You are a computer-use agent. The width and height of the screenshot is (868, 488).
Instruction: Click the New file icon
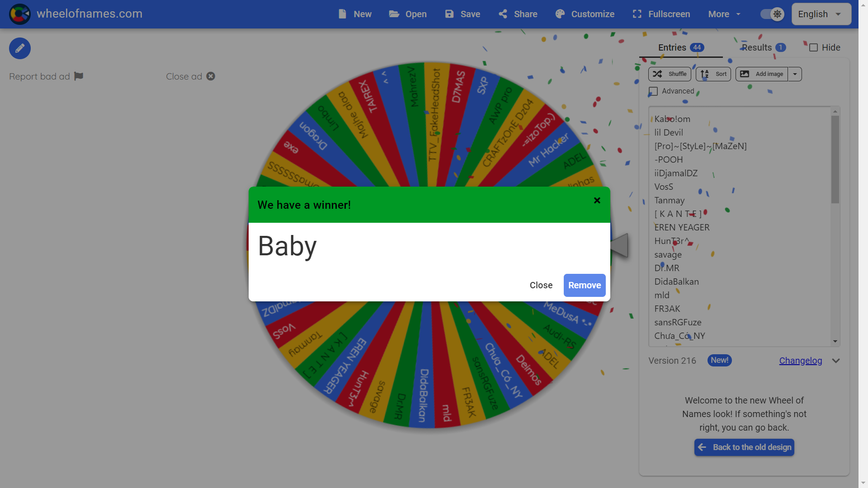(x=343, y=14)
